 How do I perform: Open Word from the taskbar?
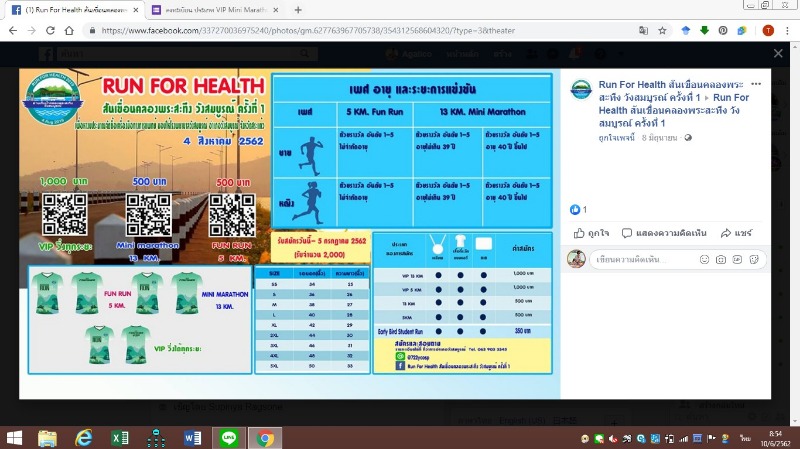click(192, 438)
